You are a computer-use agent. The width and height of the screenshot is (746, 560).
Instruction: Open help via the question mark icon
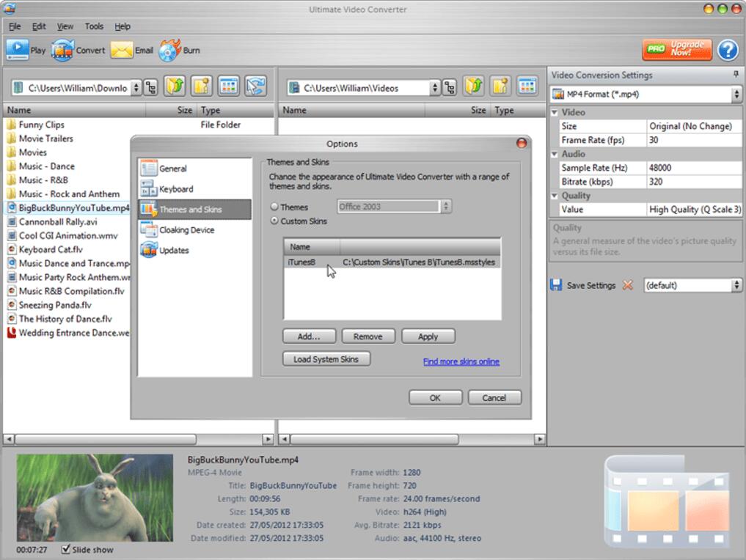[x=727, y=50]
